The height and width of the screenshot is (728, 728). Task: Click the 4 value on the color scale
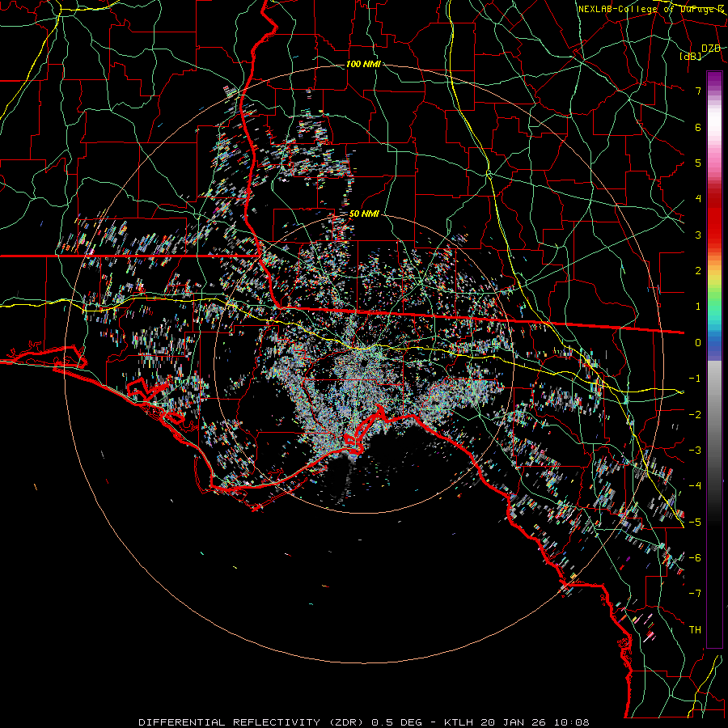(x=698, y=199)
